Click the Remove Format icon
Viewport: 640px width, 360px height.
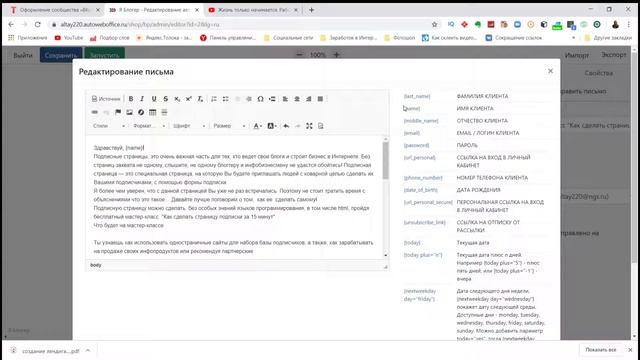pyautogui.click(x=200, y=99)
